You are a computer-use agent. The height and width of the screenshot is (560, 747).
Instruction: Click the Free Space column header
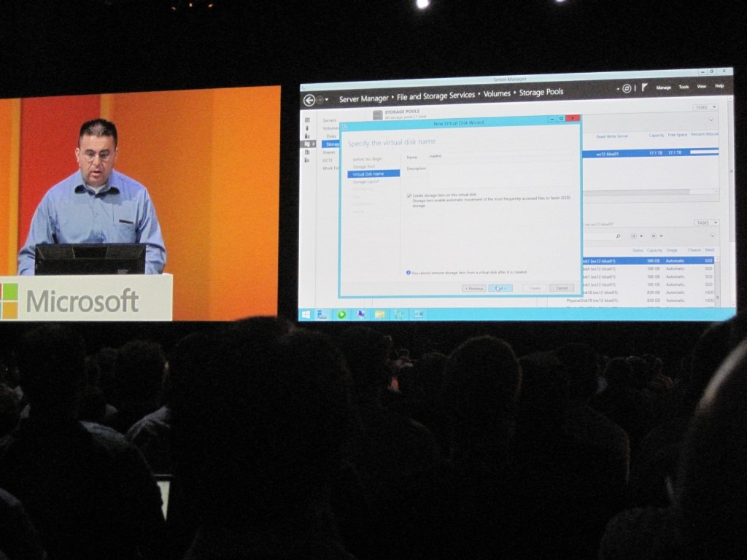pos(677,135)
